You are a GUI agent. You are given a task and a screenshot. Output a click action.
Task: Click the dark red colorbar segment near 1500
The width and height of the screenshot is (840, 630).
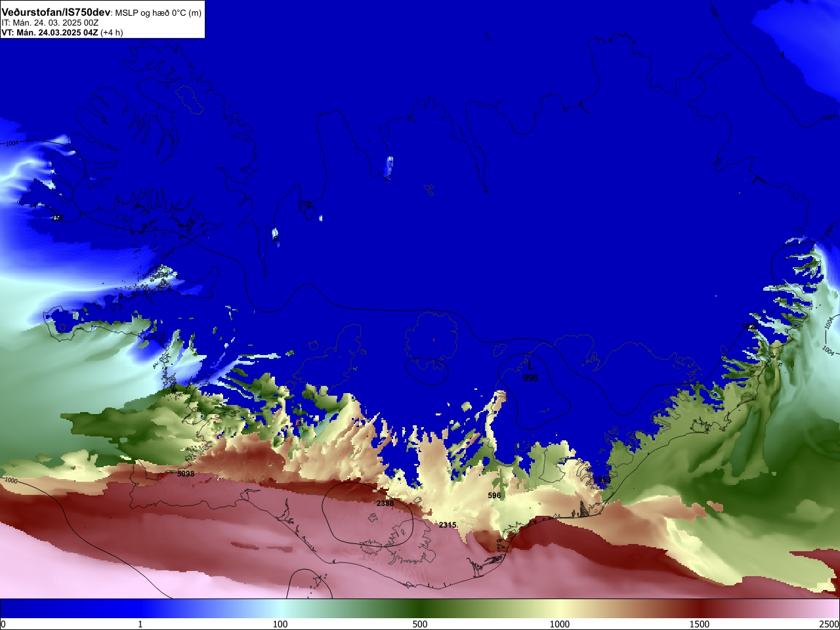click(x=700, y=608)
